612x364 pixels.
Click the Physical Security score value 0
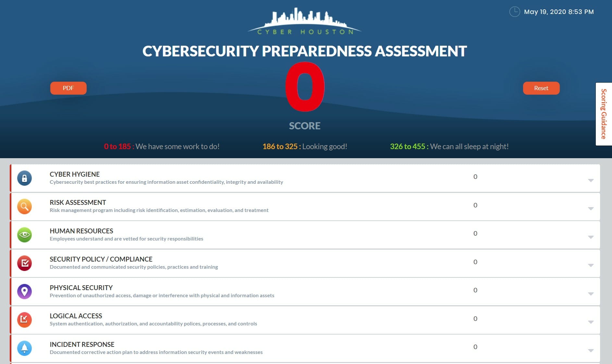(475, 290)
